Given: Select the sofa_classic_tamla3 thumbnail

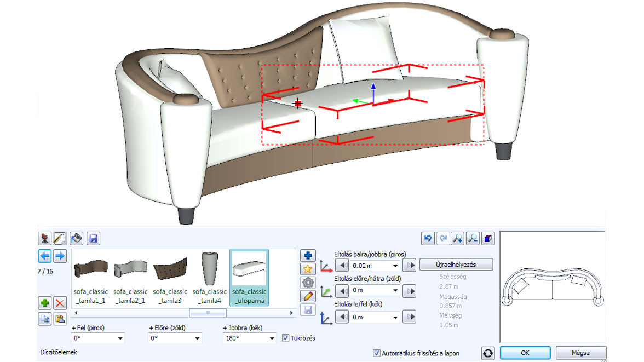Looking at the screenshot, I should (170, 278).
